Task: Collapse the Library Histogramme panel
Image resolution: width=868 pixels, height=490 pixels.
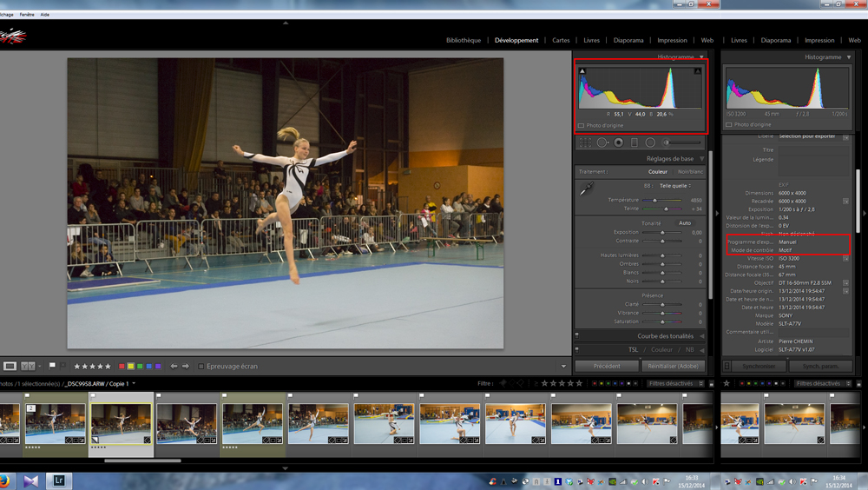Action: (x=849, y=57)
